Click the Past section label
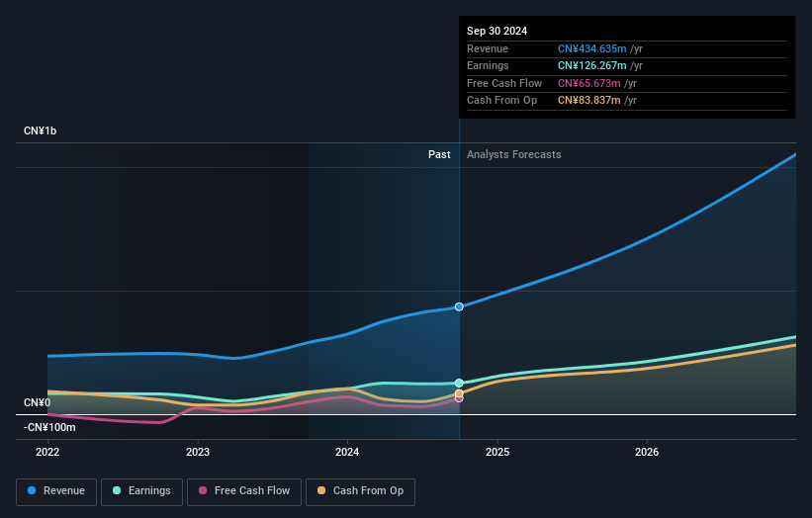The width and height of the screenshot is (812, 518). tap(439, 155)
